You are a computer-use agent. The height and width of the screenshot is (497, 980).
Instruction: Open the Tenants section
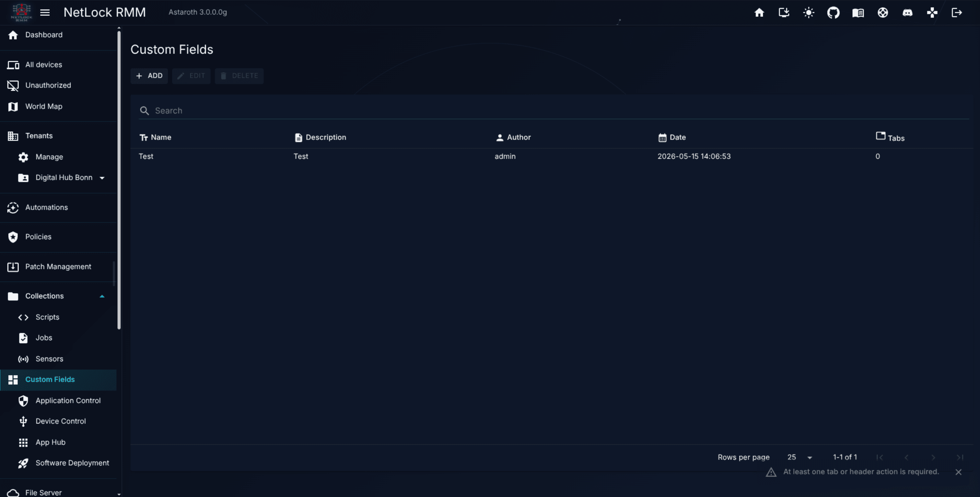coord(58,136)
